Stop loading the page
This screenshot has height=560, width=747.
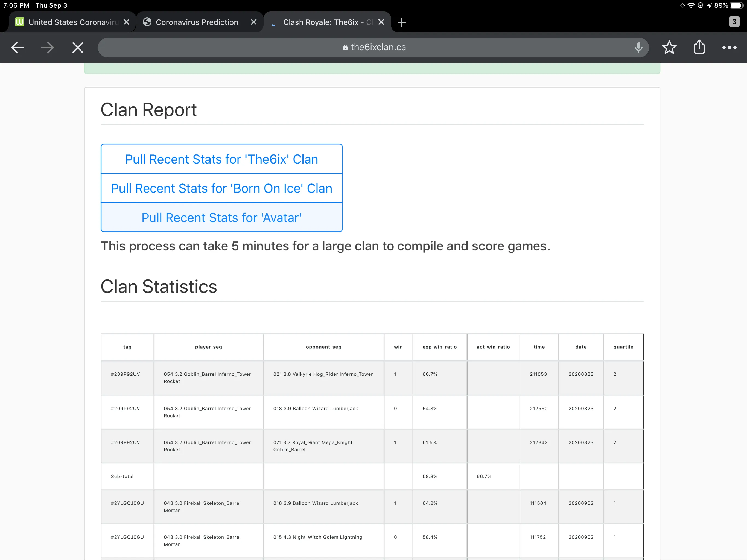click(77, 48)
